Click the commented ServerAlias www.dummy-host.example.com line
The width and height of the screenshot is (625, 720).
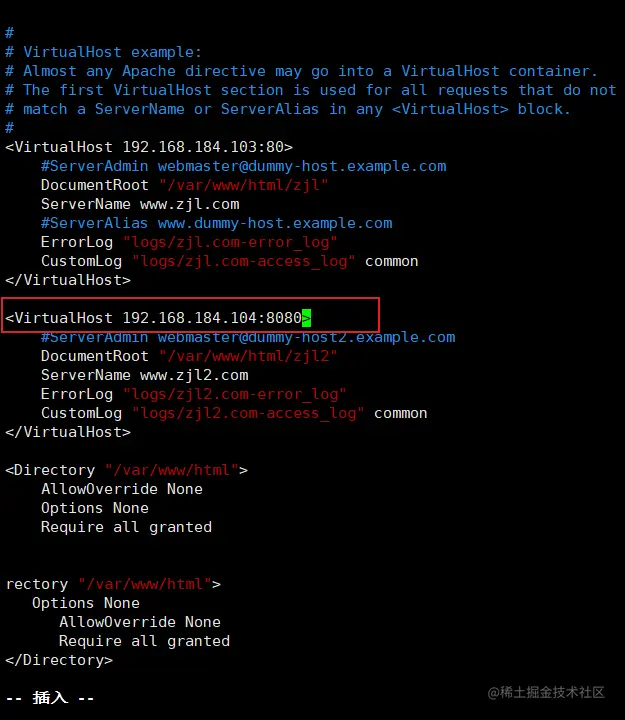(216, 223)
